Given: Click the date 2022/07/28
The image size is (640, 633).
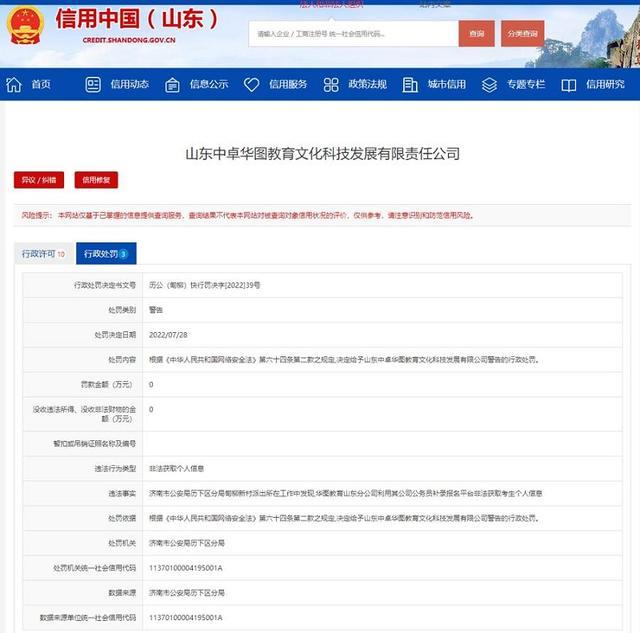Looking at the screenshot, I should 168,335.
